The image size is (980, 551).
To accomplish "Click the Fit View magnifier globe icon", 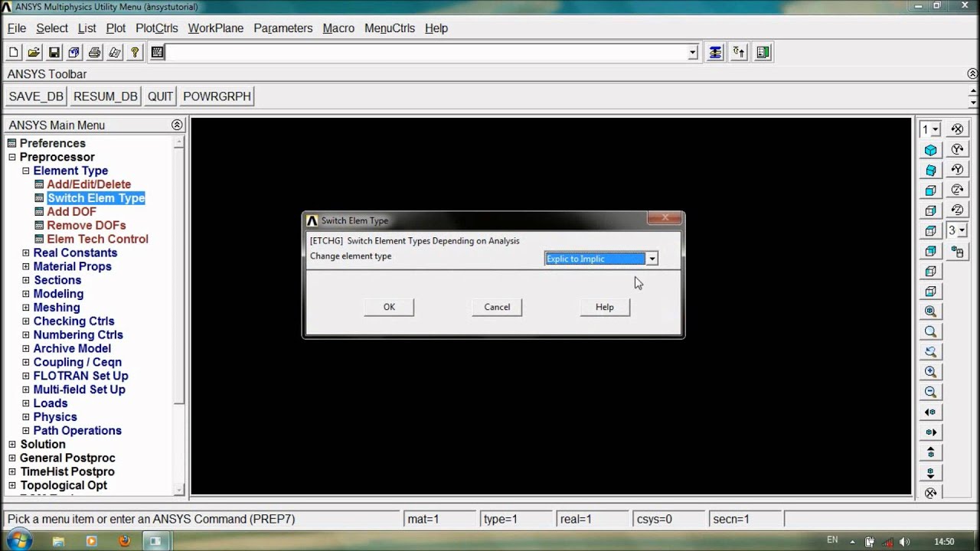I will click(930, 311).
